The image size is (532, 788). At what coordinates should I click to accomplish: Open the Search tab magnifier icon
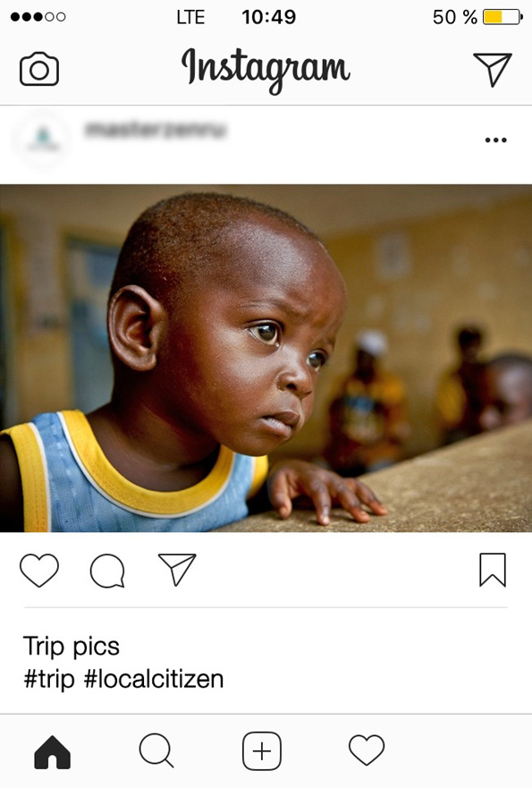156,750
